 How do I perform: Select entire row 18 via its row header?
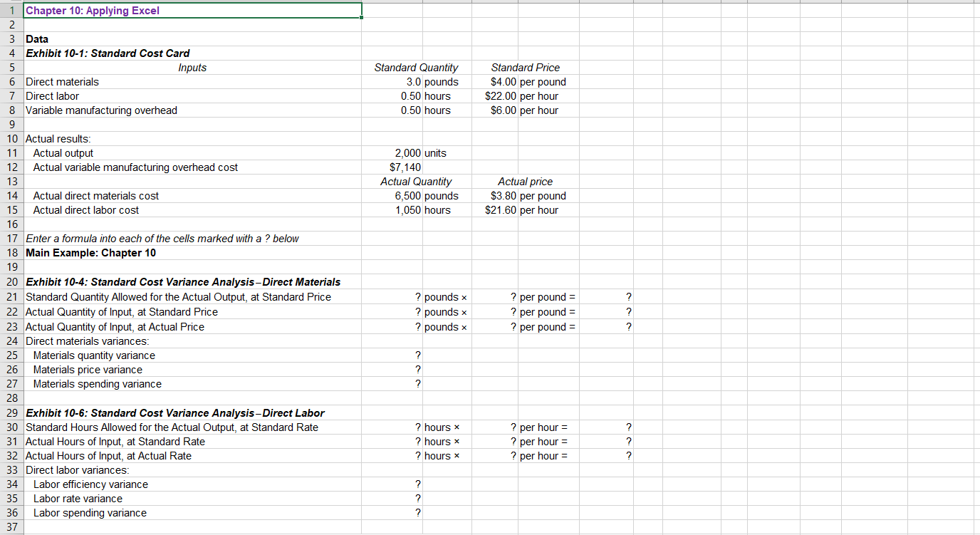[11, 253]
